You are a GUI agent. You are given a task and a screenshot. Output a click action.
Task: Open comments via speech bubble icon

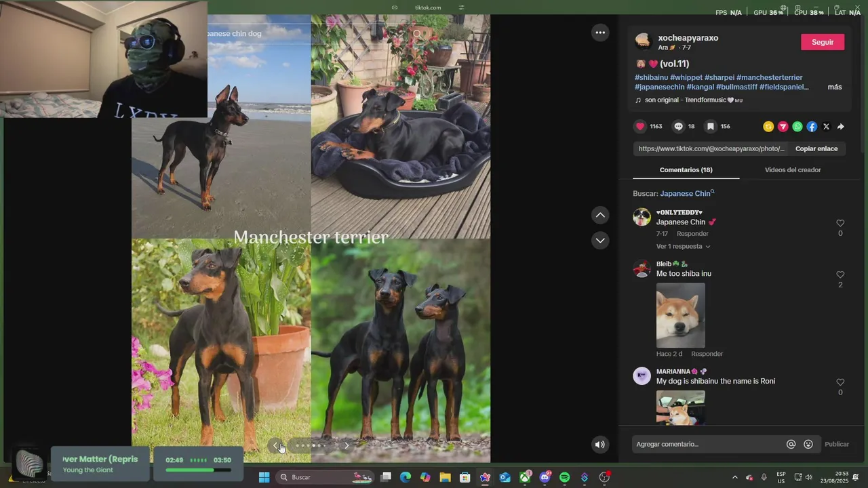click(678, 127)
